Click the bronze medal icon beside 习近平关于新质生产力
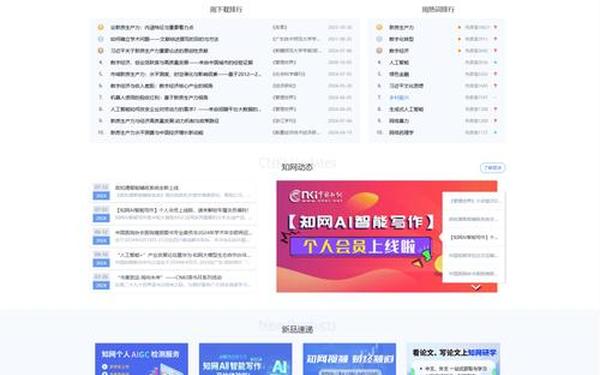 coord(101,51)
